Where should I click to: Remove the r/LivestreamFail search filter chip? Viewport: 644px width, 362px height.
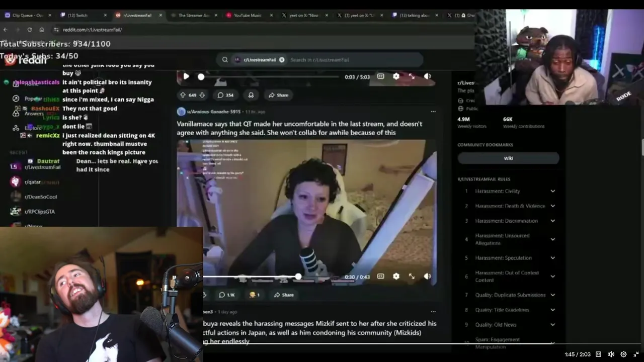click(282, 60)
